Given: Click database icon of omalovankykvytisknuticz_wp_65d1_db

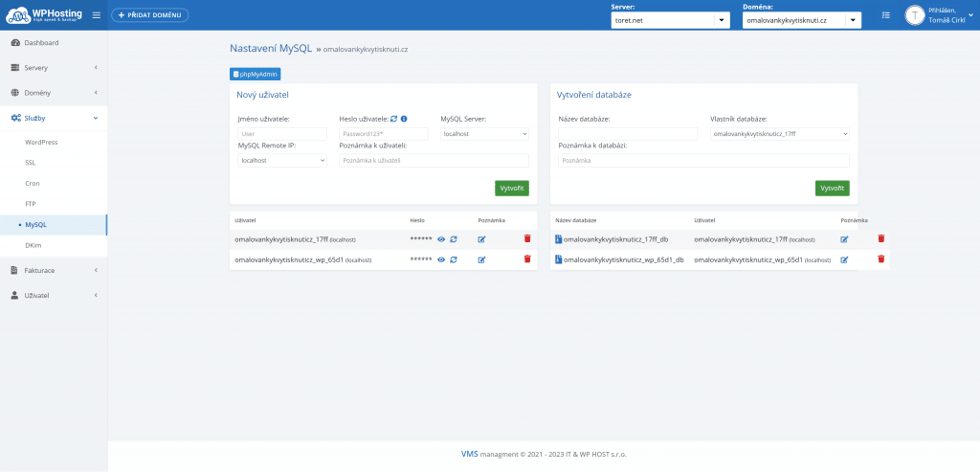Looking at the screenshot, I should tap(559, 258).
